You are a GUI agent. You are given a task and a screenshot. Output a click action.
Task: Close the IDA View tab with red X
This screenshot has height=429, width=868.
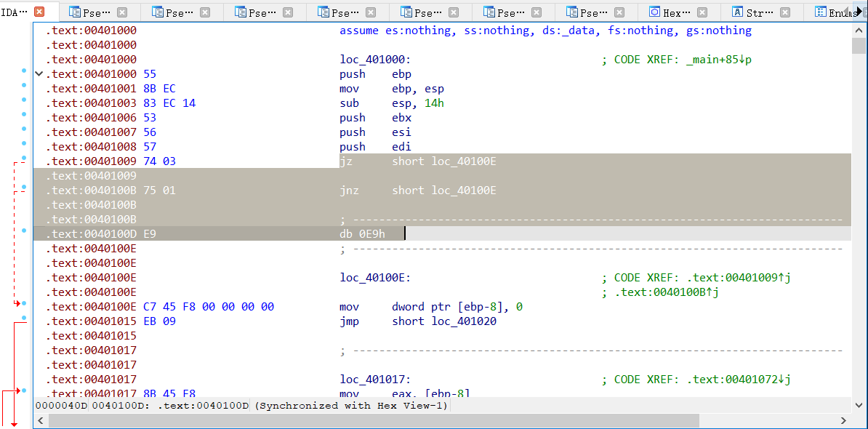click(x=39, y=12)
